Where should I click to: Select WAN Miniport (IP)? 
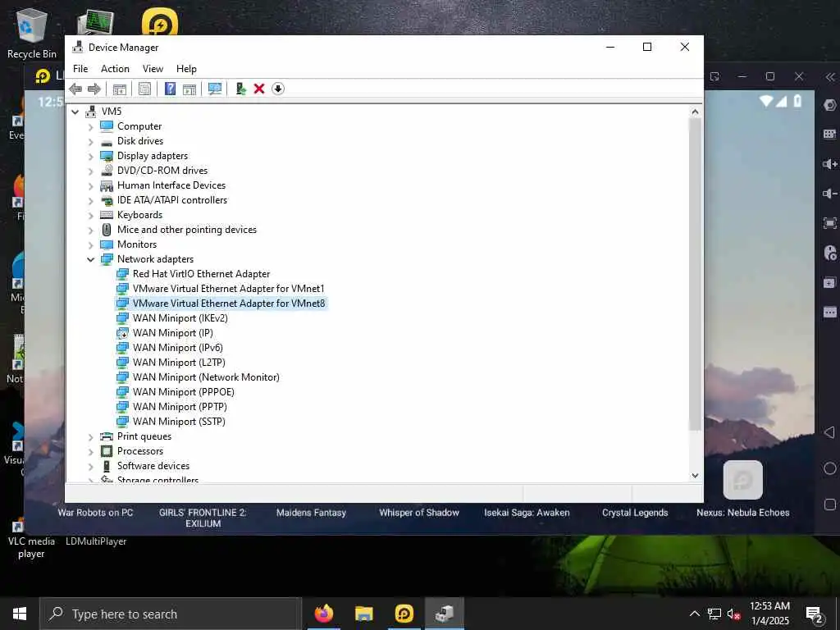[x=173, y=333]
